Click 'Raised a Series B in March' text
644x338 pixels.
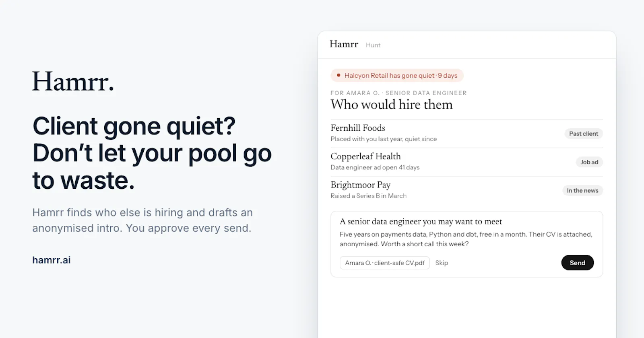click(x=369, y=196)
